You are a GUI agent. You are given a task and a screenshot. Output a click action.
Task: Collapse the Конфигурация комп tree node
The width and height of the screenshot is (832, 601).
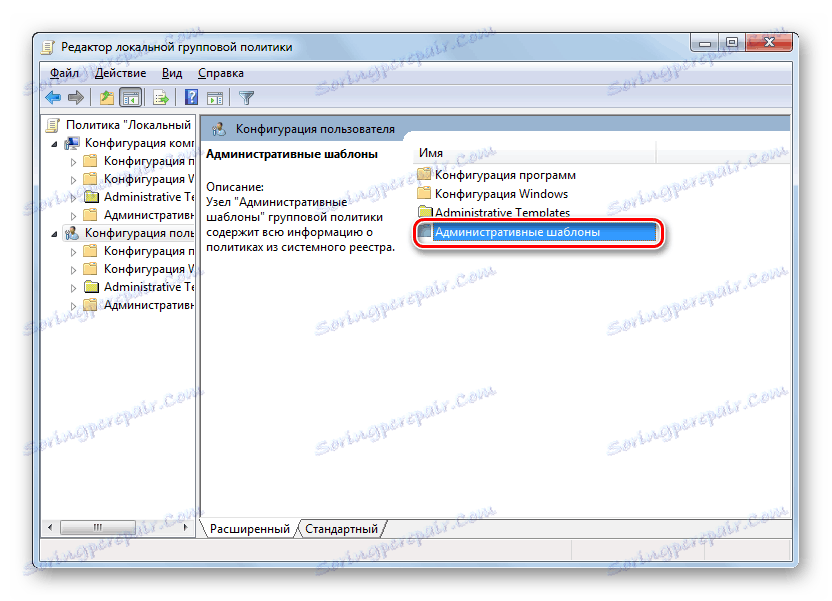click(54, 144)
